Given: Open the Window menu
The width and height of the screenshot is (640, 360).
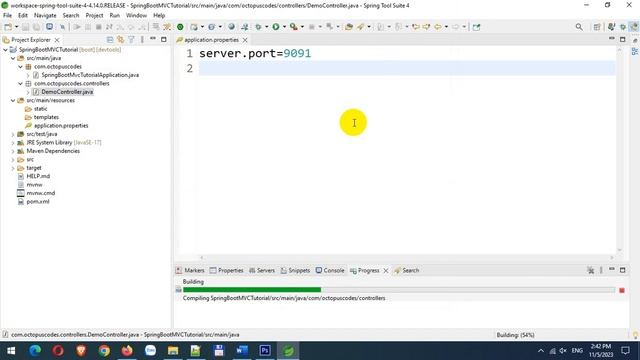Looking at the screenshot, I should pos(136,16).
